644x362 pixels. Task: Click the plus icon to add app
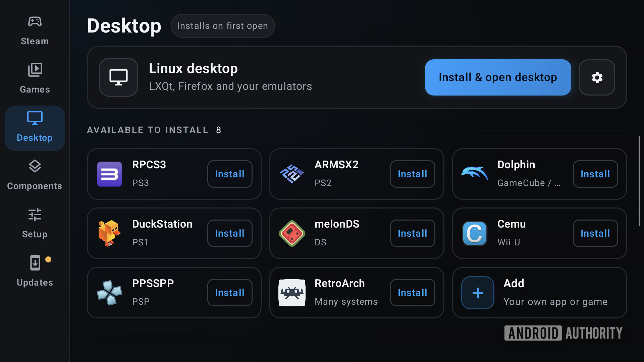[x=478, y=293]
